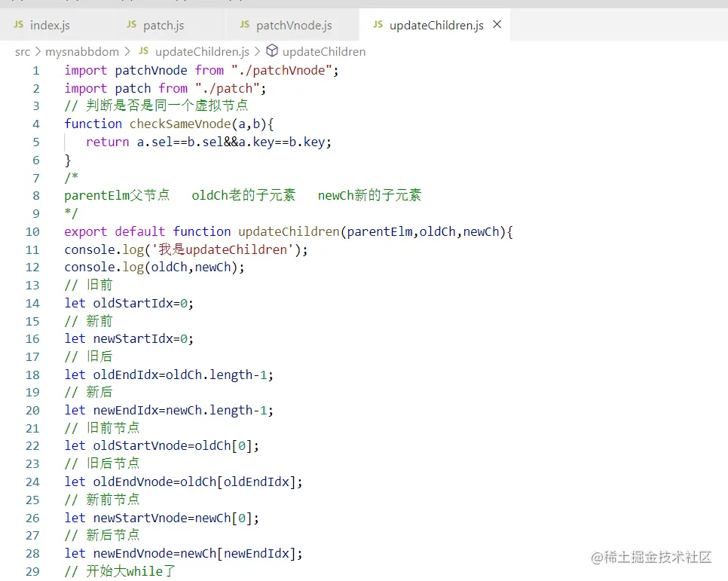Open the src breadcrumb dropdown
The image size is (728, 581).
coord(23,51)
